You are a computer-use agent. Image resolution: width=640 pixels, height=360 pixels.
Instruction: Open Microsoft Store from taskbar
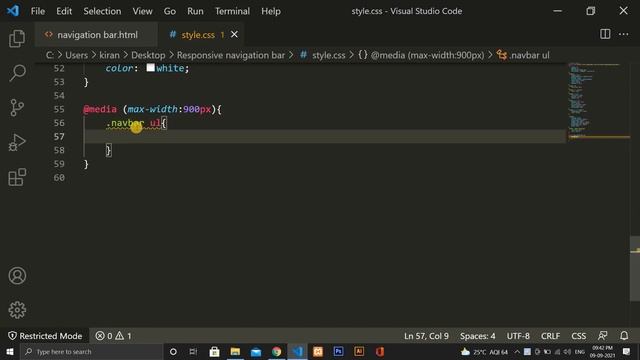pos(214,351)
